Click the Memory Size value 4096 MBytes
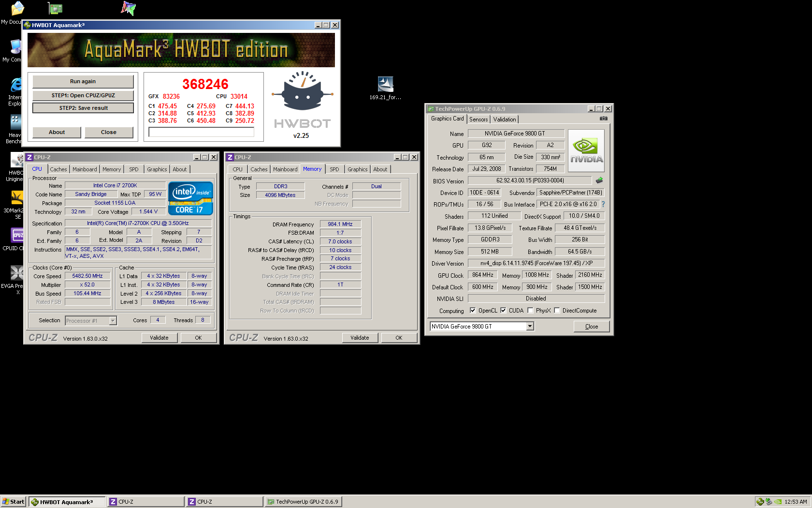Viewport: 812px width, 508px height. tap(280, 195)
